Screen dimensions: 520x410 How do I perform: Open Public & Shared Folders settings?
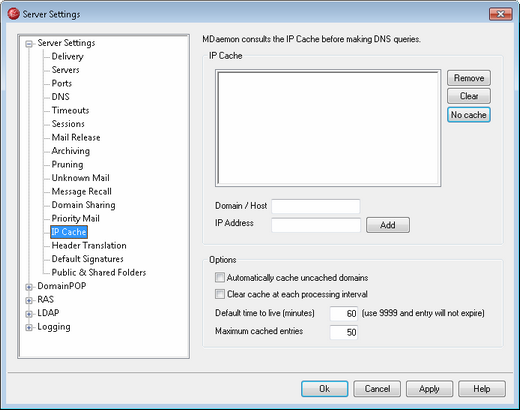click(x=99, y=273)
